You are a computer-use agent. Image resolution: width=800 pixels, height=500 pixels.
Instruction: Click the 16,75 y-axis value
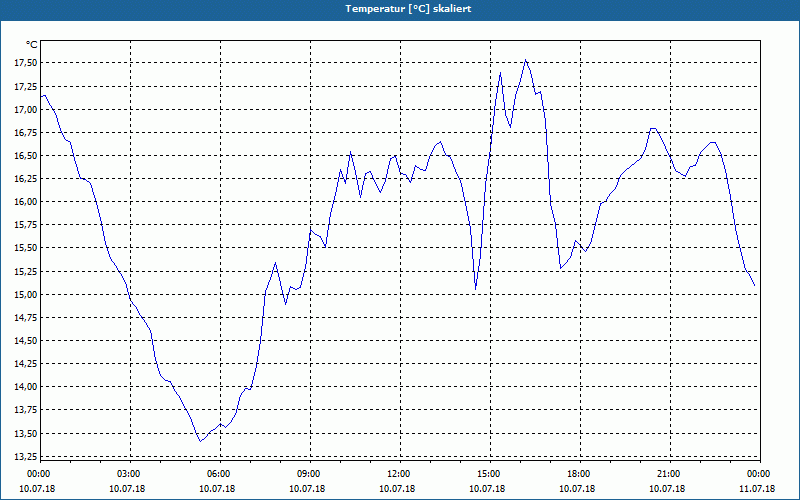point(25,133)
